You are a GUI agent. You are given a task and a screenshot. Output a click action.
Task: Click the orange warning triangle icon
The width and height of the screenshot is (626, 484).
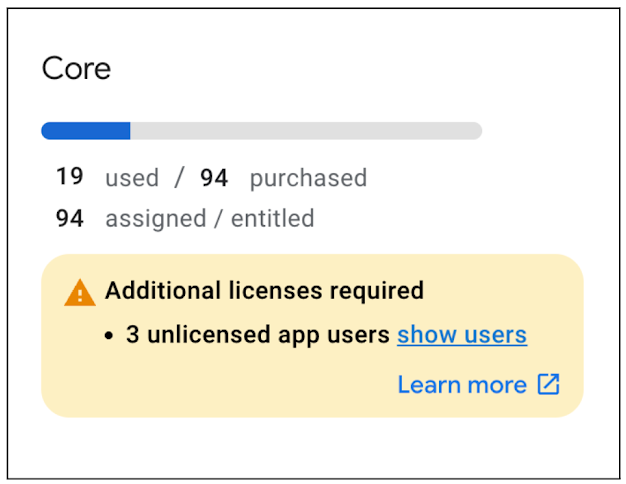click(x=80, y=293)
